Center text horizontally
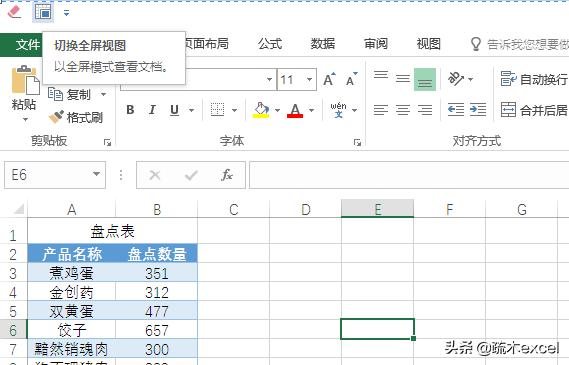The height and width of the screenshot is (365, 569). click(x=403, y=110)
